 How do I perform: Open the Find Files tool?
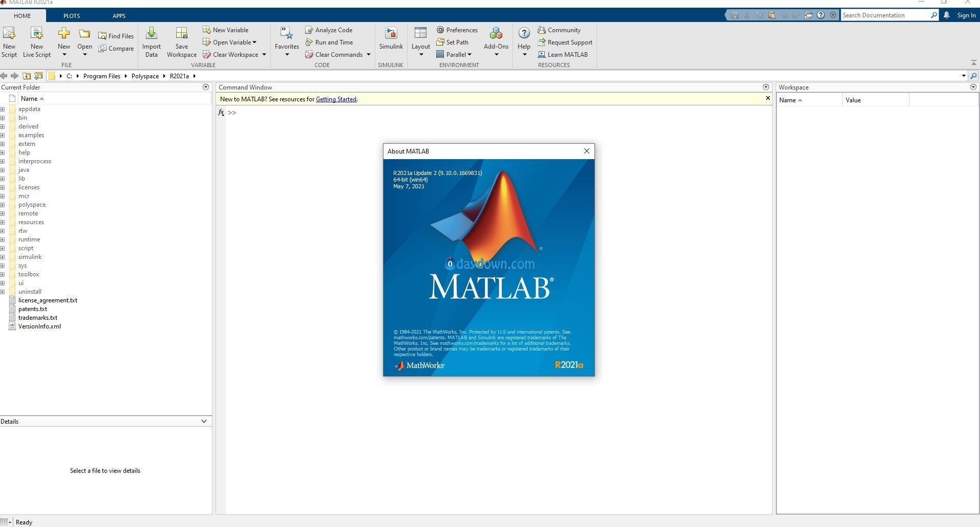click(x=116, y=36)
